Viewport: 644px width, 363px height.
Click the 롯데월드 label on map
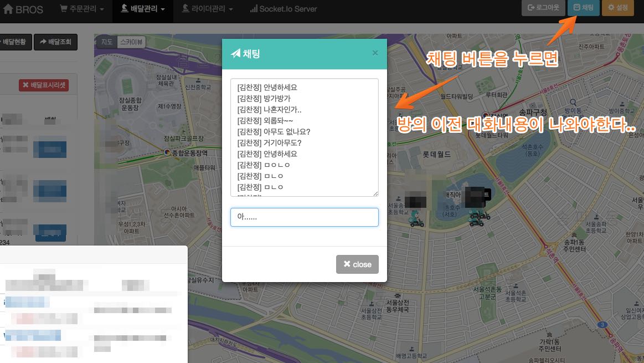(x=436, y=155)
